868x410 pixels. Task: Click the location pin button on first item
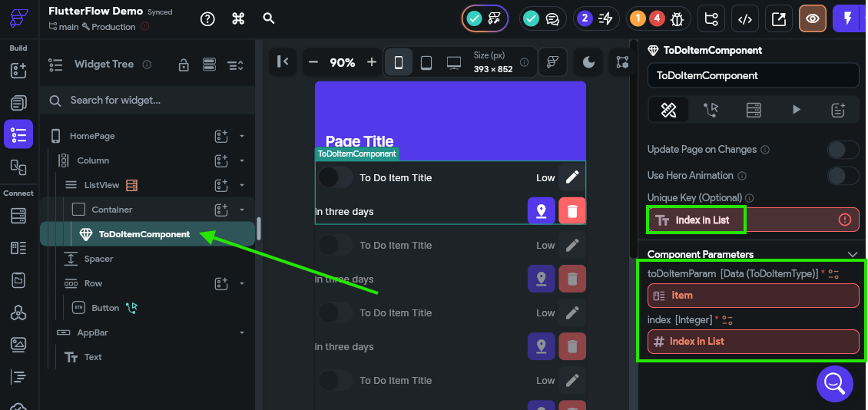coord(541,211)
